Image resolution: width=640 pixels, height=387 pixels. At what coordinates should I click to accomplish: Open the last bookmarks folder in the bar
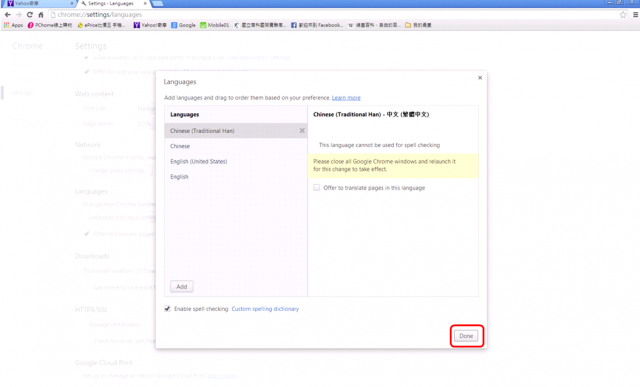point(418,25)
